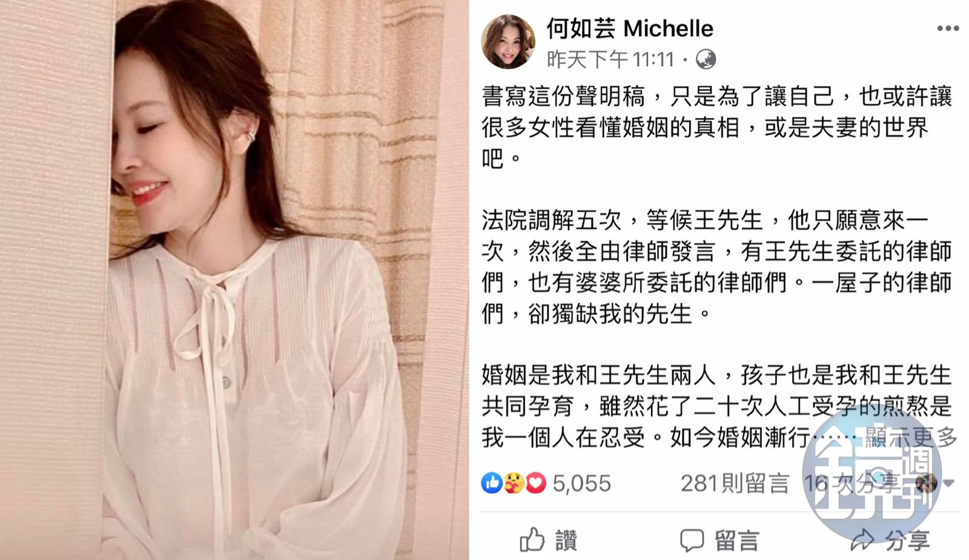969x560 pixels.
Task: Open the 281則留言 comments list
Action: point(735,484)
